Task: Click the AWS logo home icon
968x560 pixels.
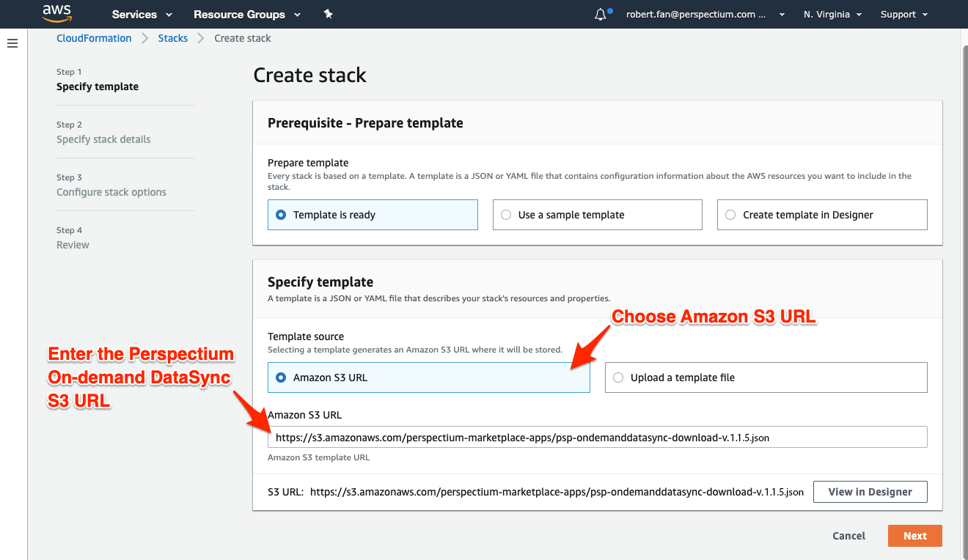Action: tap(56, 14)
